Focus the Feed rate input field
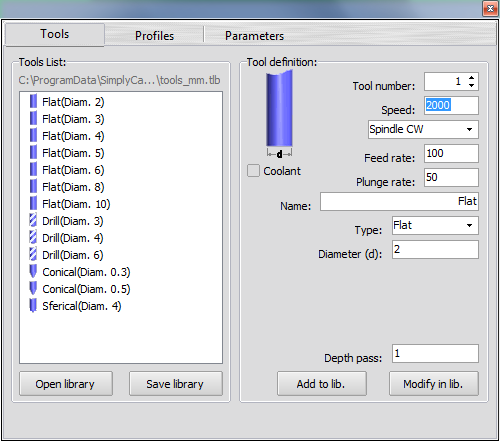This screenshot has height=442, width=500. pyautogui.click(x=451, y=153)
